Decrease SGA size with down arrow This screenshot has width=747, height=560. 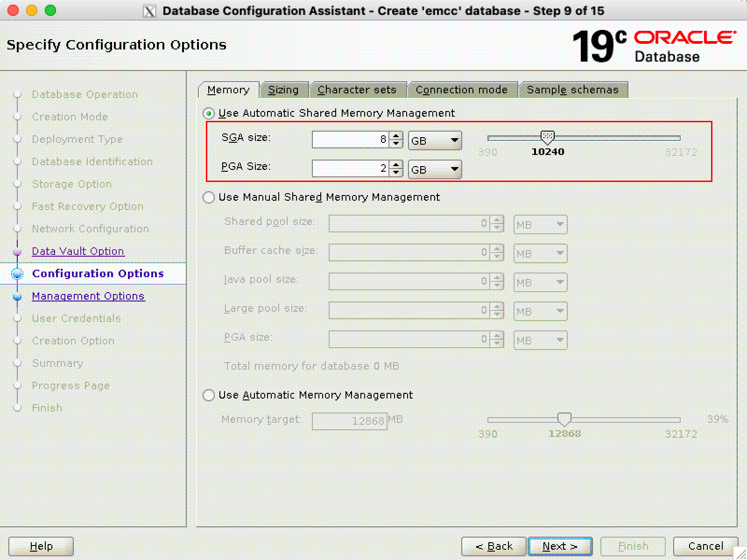coord(396,143)
